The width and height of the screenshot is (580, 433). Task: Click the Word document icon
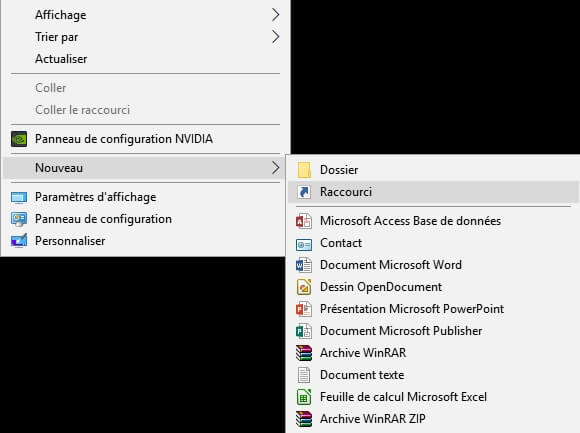pyautogui.click(x=304, y=265)
